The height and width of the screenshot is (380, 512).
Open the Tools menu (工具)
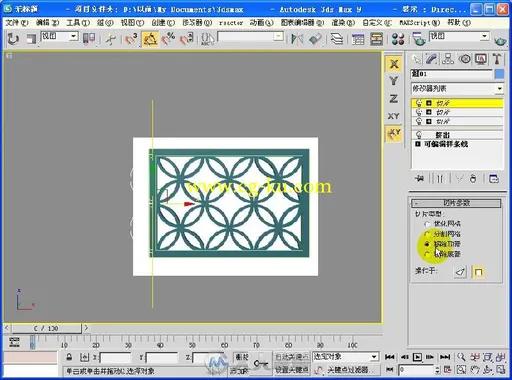click(x=78, y=22)
